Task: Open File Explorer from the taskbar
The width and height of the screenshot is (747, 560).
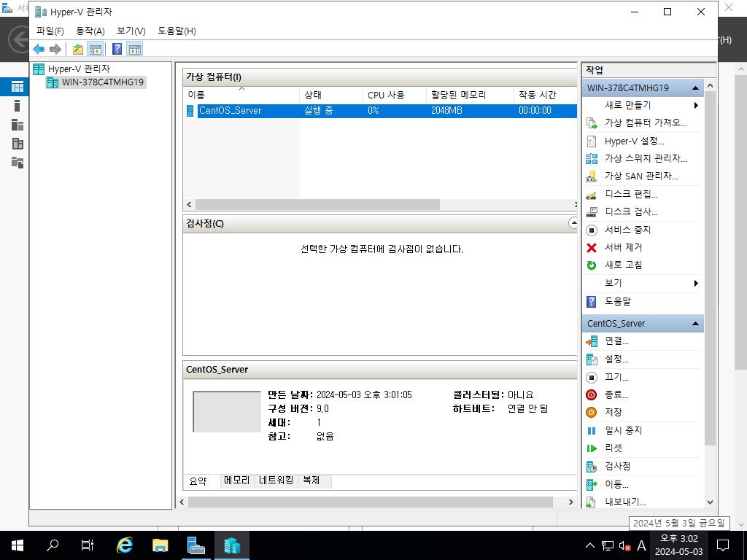Action: (x=160, y=545)
